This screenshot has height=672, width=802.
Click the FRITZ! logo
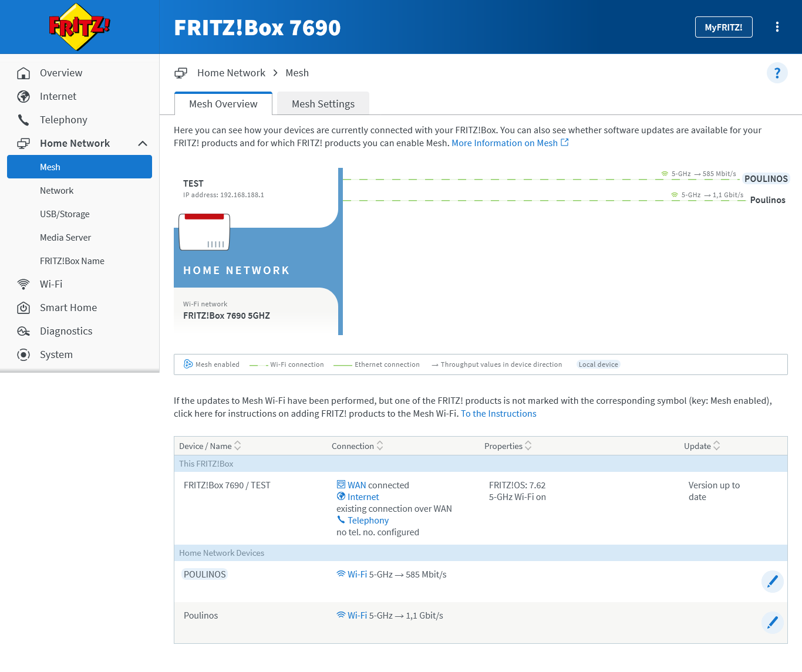pyautogui.click(x=79, y=27)
